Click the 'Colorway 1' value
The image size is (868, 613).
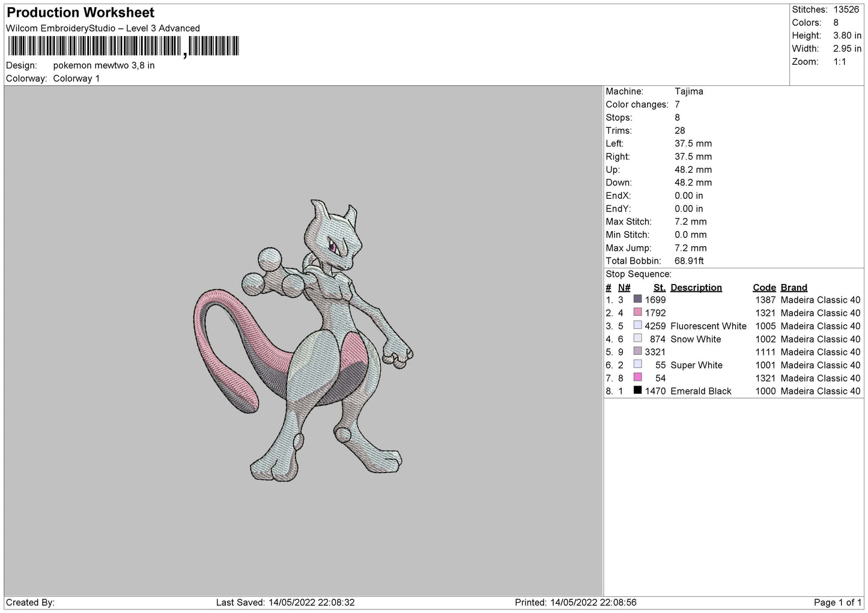pos(76,79)
